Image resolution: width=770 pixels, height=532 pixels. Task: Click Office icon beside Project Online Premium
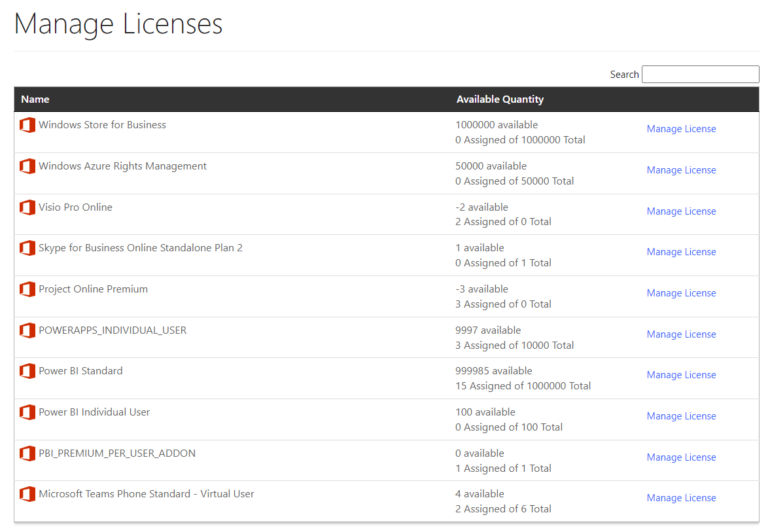point(27,289)
